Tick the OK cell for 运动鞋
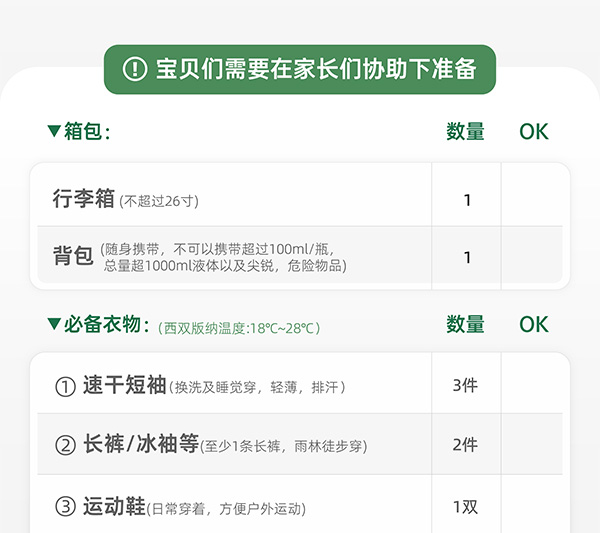Viewport: 600px width, 533px height. click(x=534, y=507)
